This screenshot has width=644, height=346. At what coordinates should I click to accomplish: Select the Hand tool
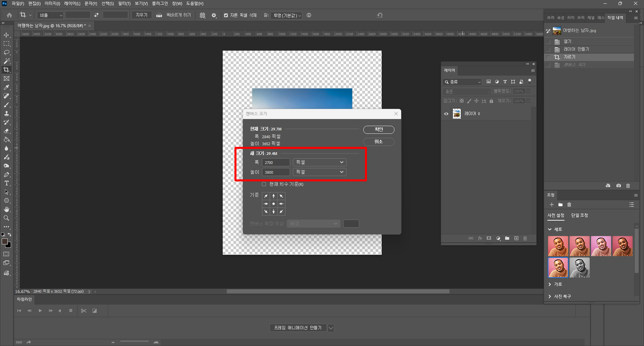pos(6,210)
